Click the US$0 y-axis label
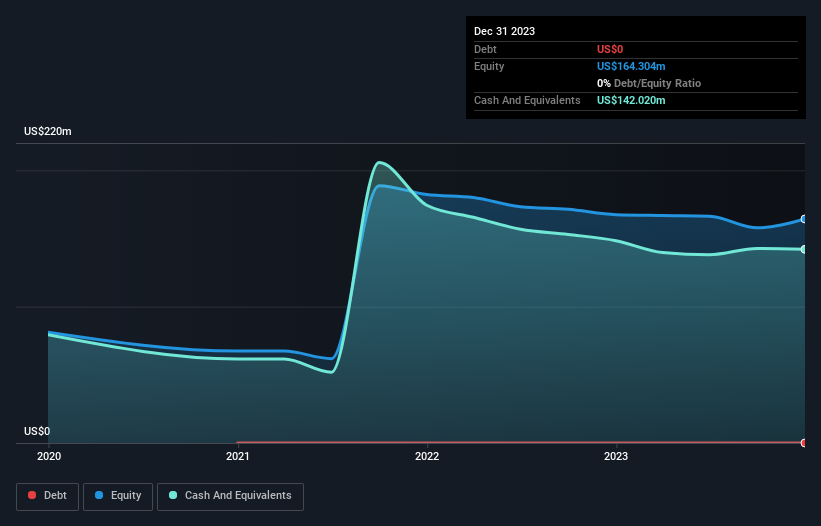 37,431
